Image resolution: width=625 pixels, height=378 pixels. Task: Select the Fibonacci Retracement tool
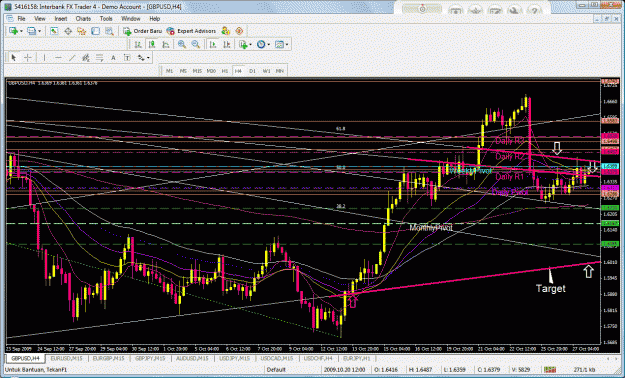99,58
